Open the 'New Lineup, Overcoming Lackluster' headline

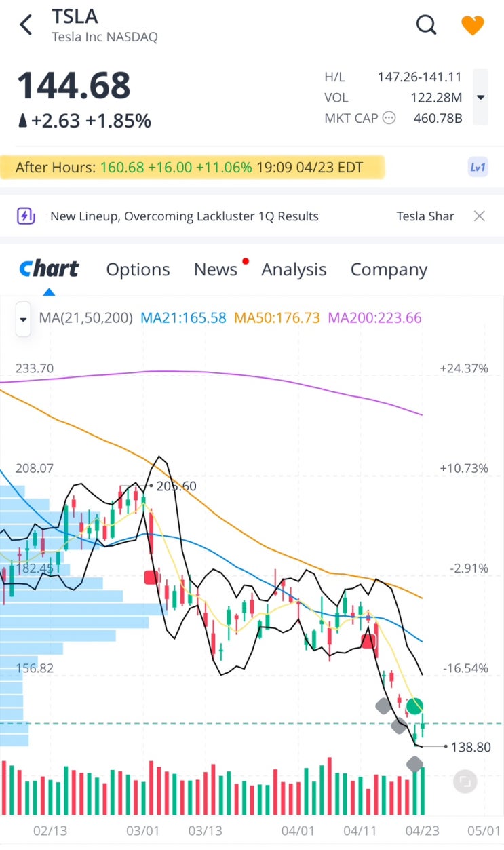tap(185, 216)
